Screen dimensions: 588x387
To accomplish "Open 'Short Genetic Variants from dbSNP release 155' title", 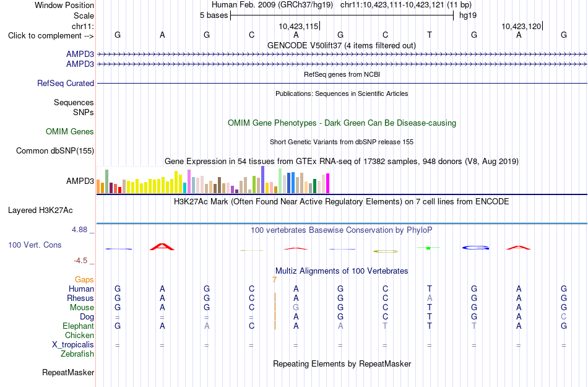I will point(342,142).
